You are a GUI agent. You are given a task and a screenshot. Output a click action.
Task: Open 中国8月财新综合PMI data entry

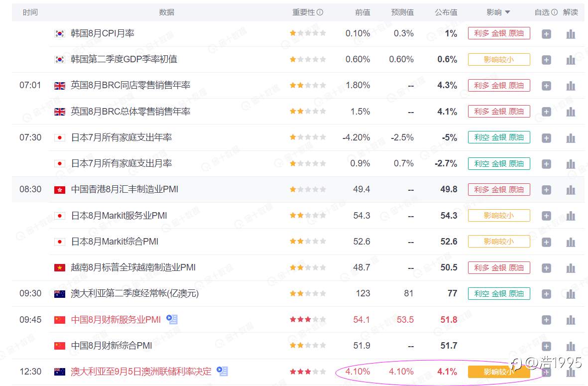coord(112,346)
